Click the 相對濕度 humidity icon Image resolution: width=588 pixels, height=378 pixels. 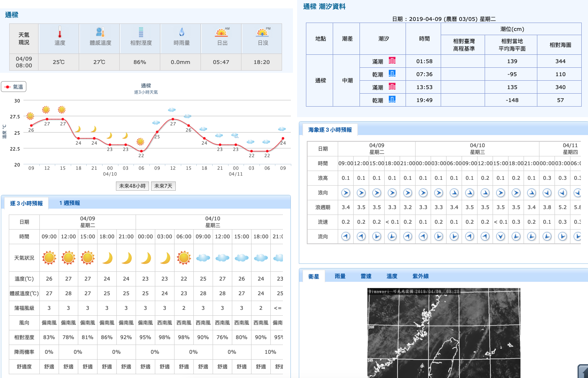click(x=141, y=32)
